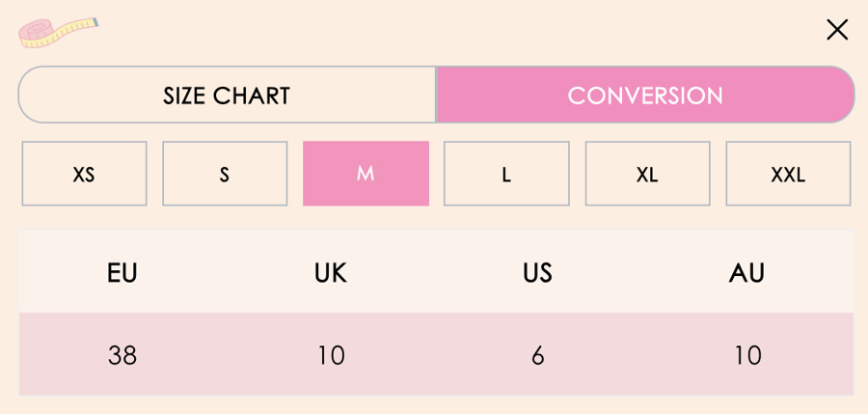Pick size XXL
Screen dimensions: 868x414
click(x=788, y=175)
